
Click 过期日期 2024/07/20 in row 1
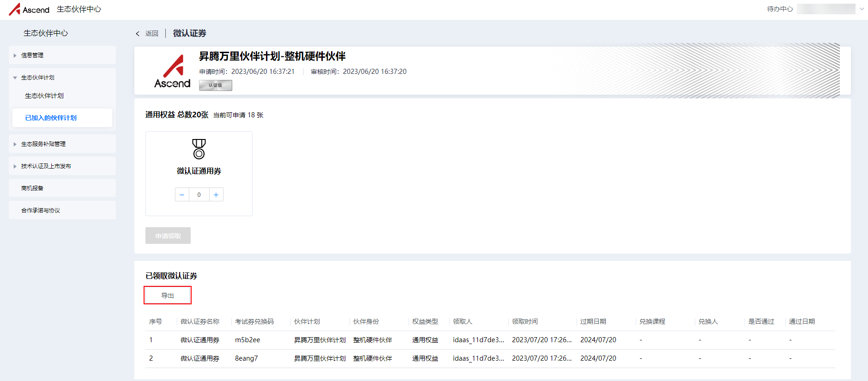pos(598,340)
